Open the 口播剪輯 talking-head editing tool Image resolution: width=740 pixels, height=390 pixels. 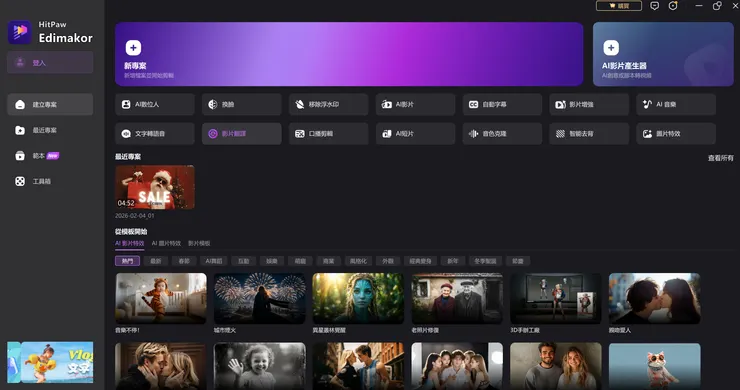[328, 134]
